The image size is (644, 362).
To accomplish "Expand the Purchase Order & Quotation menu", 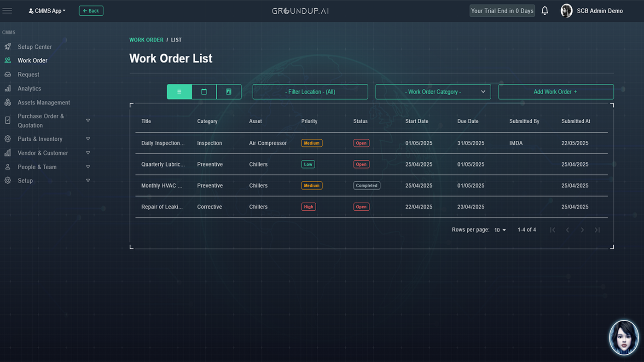I will (x=88, y=121).
